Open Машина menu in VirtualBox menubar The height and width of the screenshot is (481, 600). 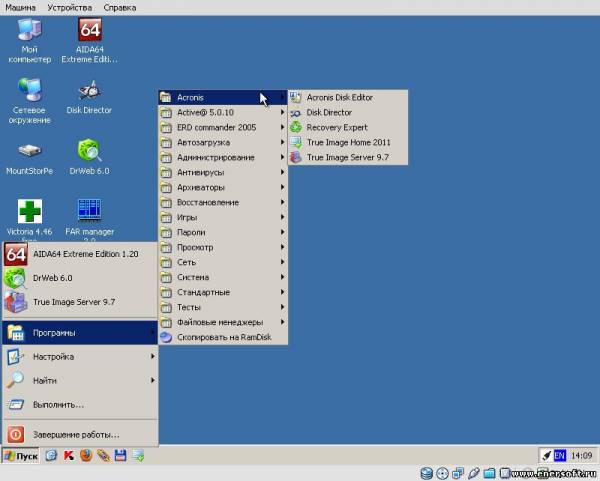click(x=20, y=8)
